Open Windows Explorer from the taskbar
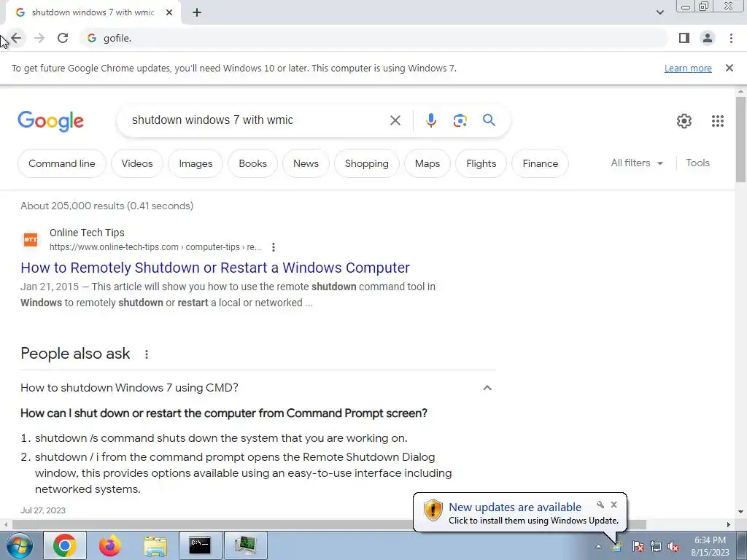This screenshot has width=747, height=560. 155,546
